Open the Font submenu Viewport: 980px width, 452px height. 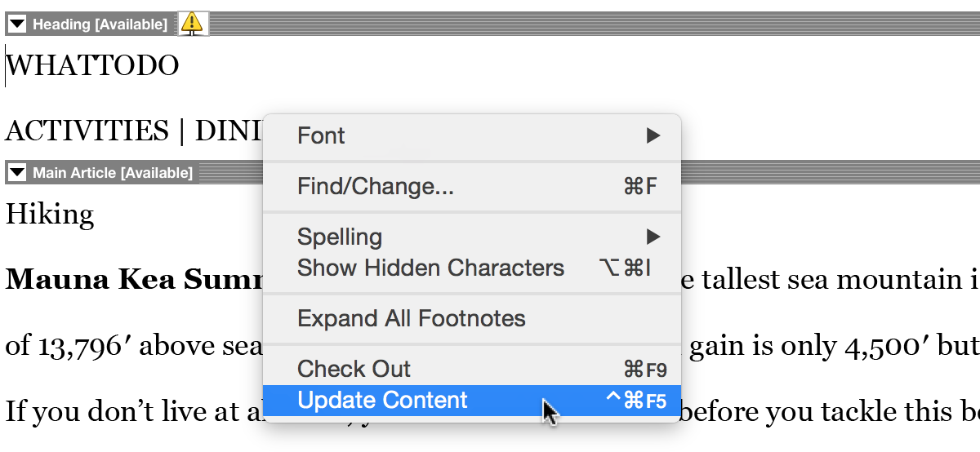pyautogui.click(x=321, y=135)
